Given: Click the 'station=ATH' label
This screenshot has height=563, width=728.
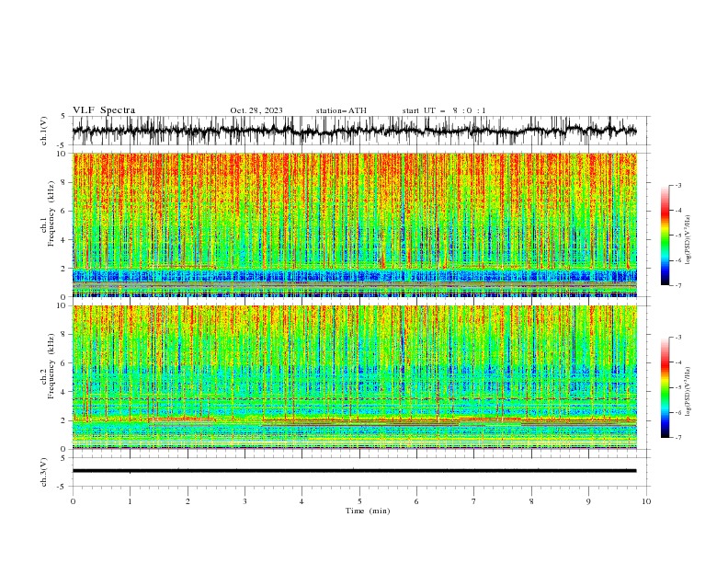Looking at the screenshot, I should pyautogui.click(x=341, y=110).
